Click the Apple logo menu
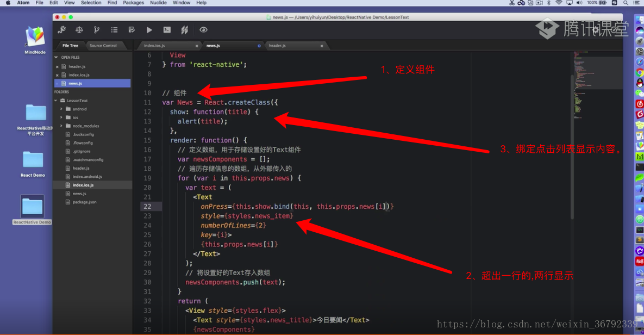 click(8, 3)
